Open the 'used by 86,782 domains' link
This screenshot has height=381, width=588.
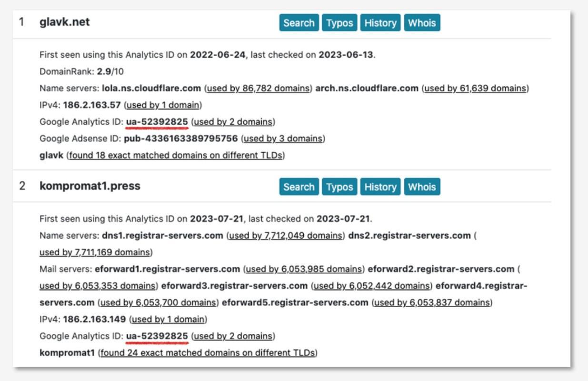(258, 88)
